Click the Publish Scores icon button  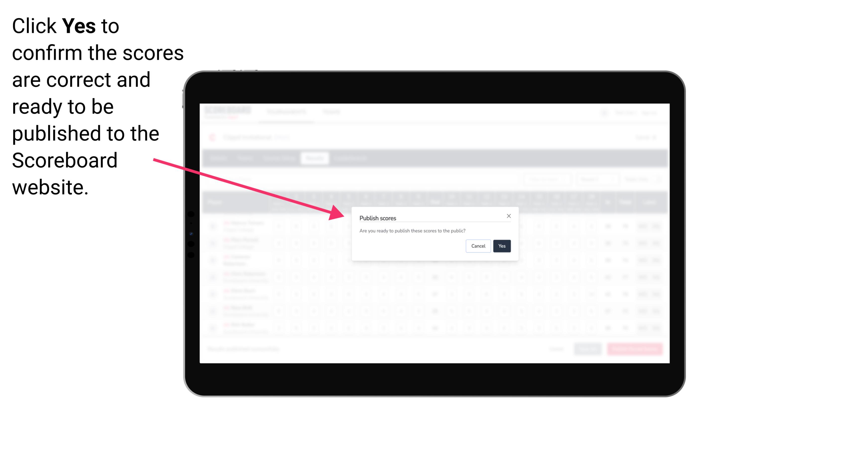[x=501, y=245]
